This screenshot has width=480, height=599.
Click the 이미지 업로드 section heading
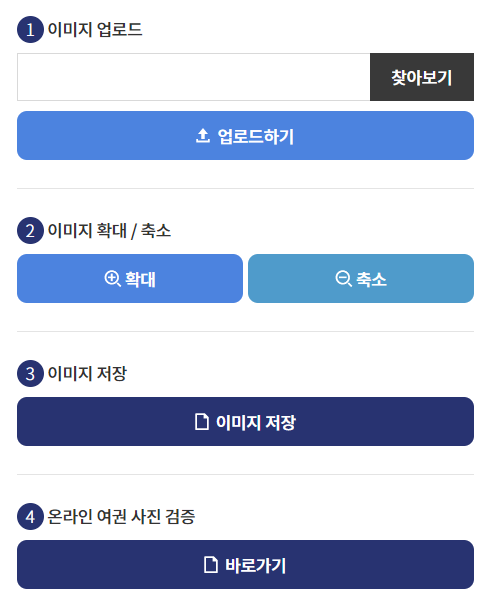coord(95,29)
